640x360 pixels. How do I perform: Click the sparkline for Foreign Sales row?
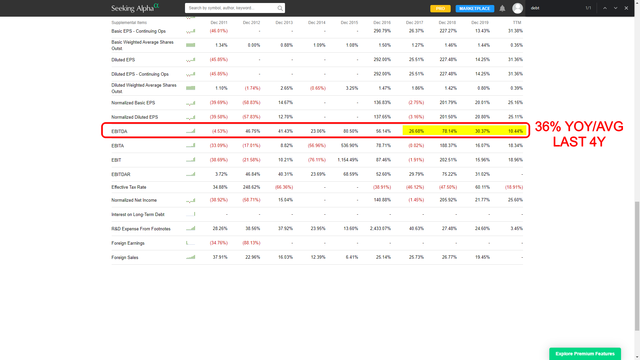coord(191,257)
